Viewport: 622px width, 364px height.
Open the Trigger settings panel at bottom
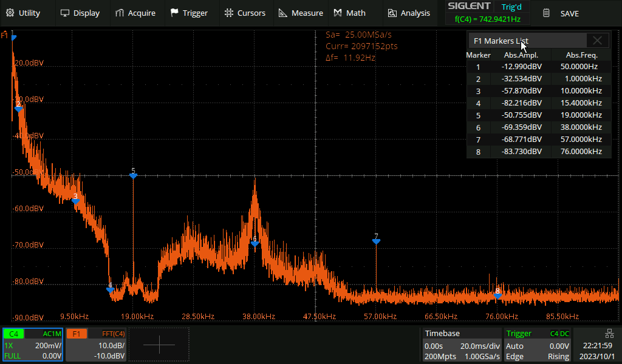click(x=538, y=345)
